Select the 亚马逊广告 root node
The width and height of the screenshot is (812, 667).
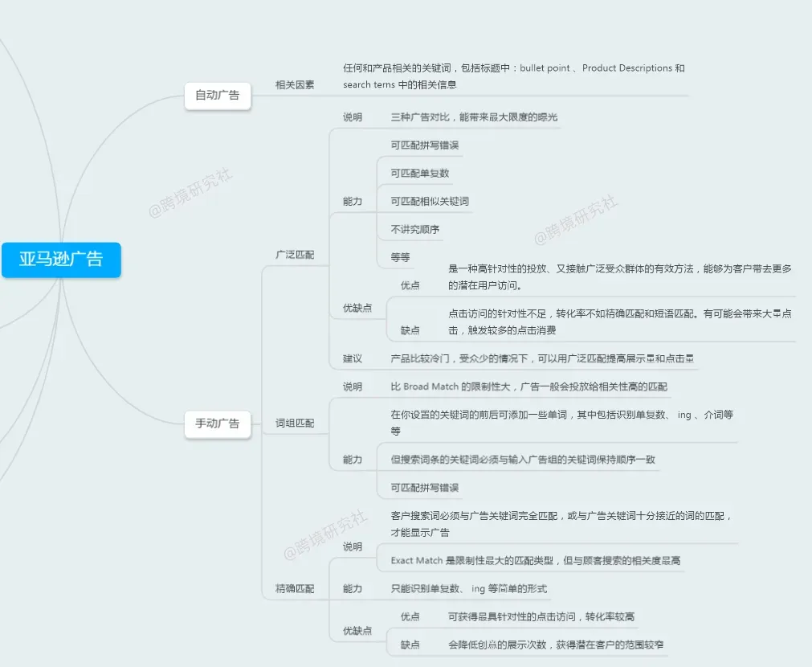pyautogui.click(x=61, y=260)
